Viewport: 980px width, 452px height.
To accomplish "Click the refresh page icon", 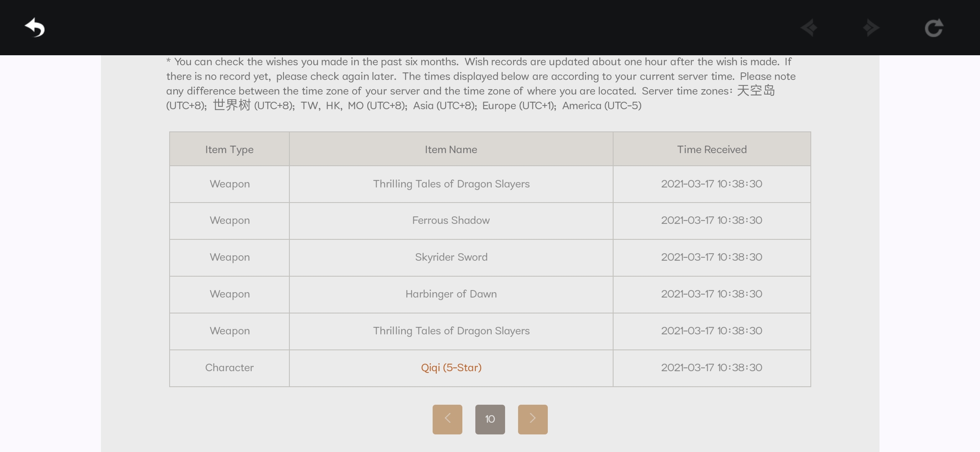I will click(934, 28).
